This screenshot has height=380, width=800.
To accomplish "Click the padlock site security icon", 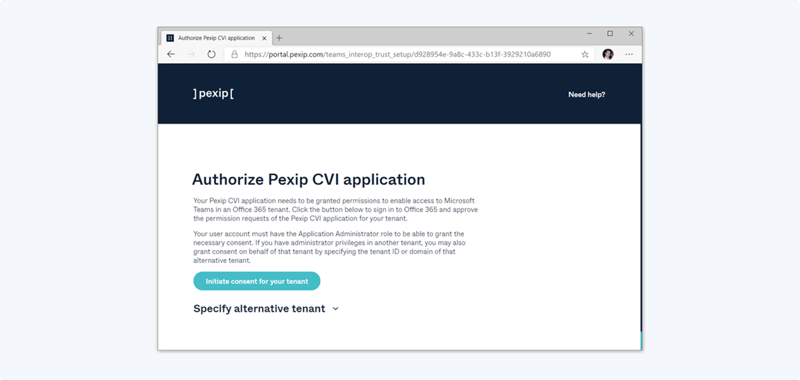I will [235, 54].
